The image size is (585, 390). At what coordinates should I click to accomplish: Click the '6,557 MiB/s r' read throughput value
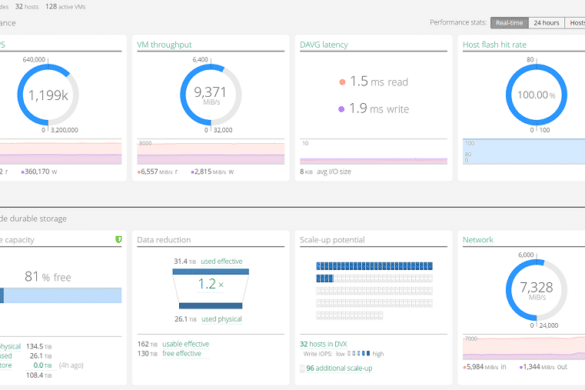tap(158, 172)
